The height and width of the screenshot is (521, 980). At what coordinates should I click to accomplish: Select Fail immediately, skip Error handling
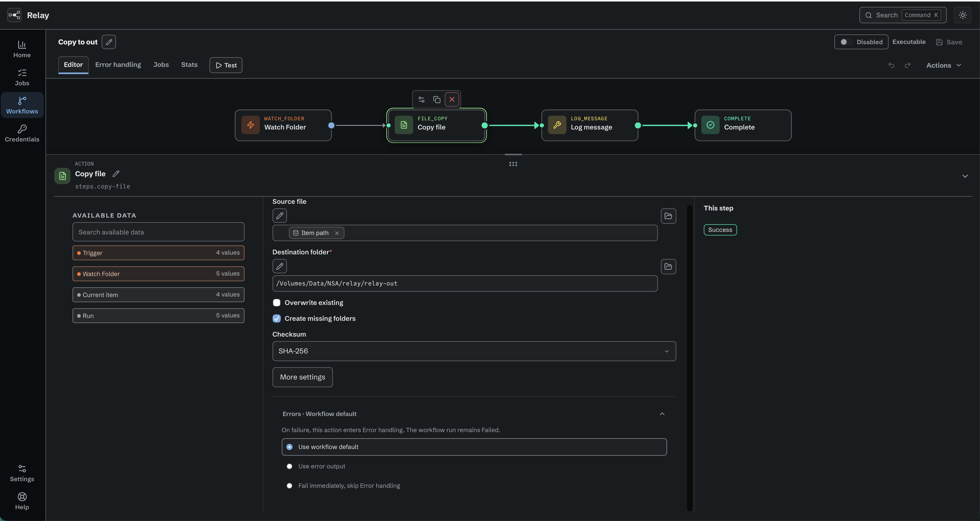coord(289,486)
